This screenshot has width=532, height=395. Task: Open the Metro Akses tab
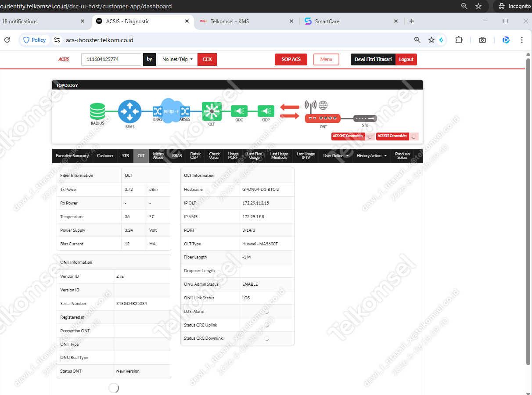(x=158, y=156)
